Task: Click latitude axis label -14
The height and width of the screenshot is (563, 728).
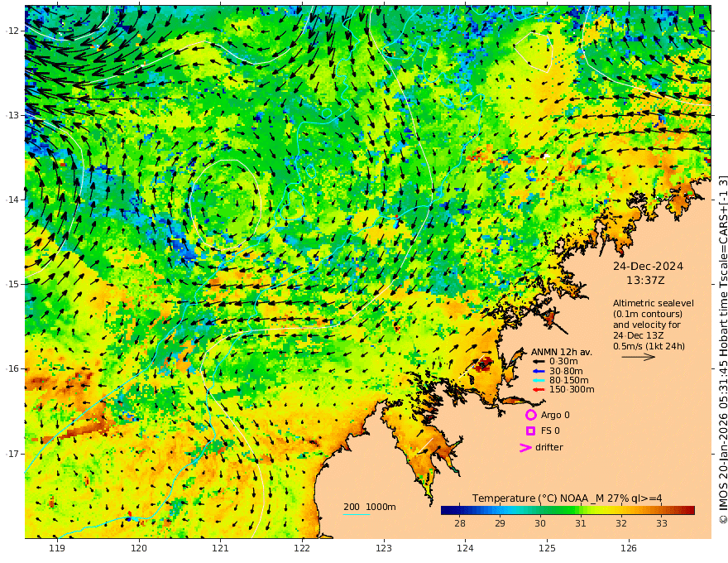Action: [12, 200]
